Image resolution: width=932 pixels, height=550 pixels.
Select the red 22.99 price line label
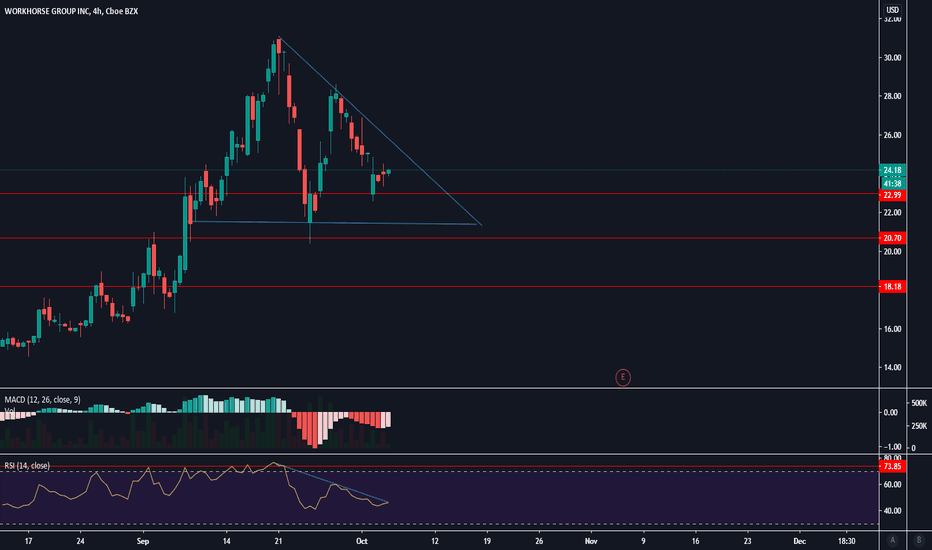(892, 195)
